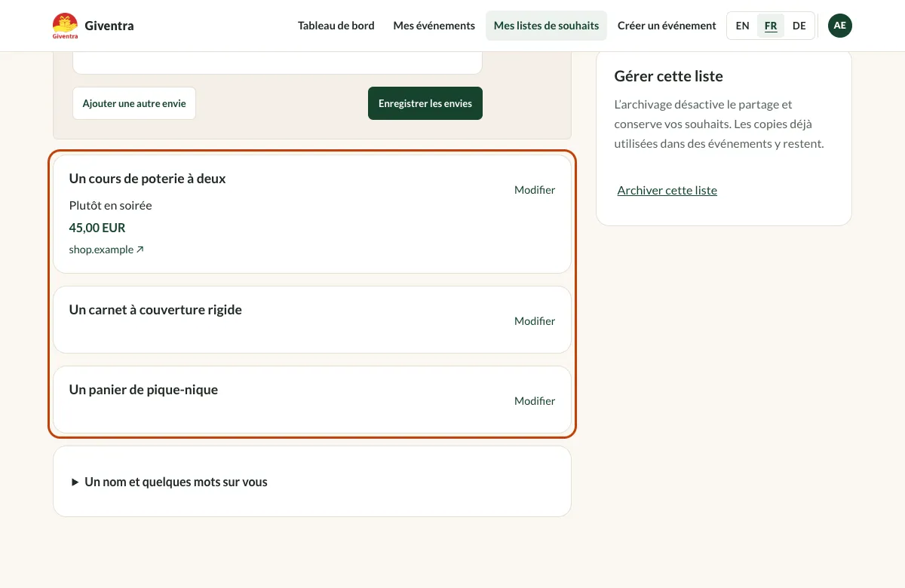Viewport: 905px width, 588px height.
Task: Expand "Un nom et quelques mots sur vous"
Action: (169, 482)
